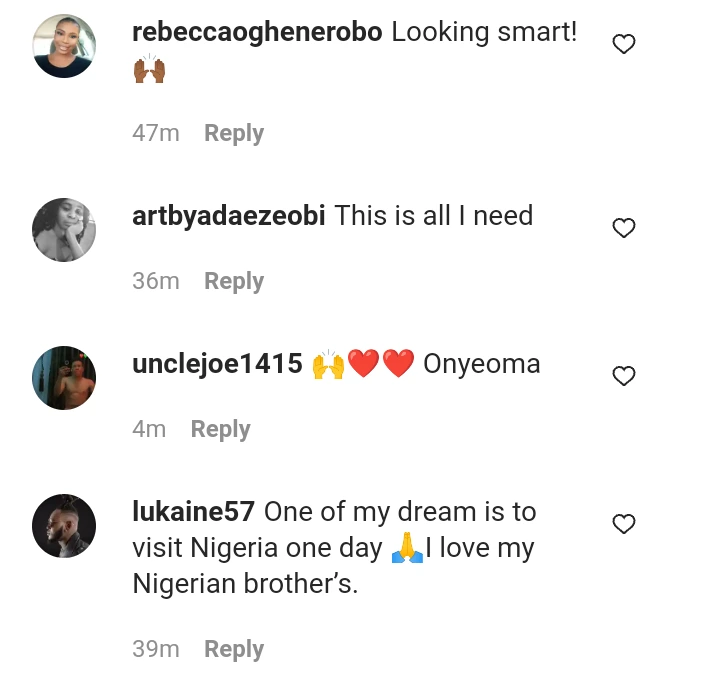
Task: Visit the lukaine57 username link
Action: click(194, 512)
